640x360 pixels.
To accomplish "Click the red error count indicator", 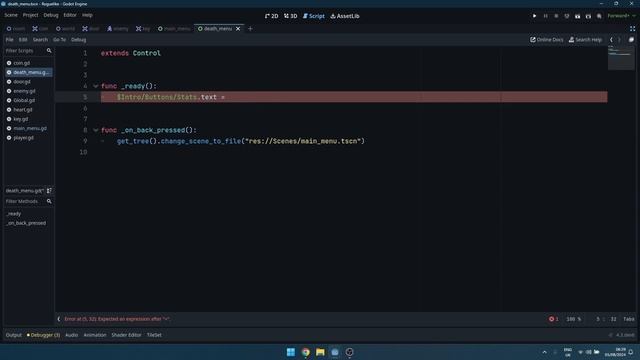I will [x=553, y=319].
